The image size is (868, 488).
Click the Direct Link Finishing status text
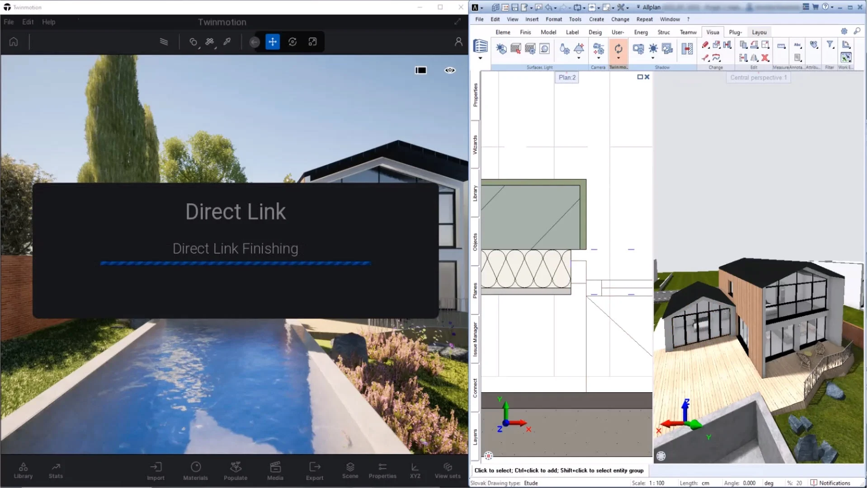(x=236, y=249)
